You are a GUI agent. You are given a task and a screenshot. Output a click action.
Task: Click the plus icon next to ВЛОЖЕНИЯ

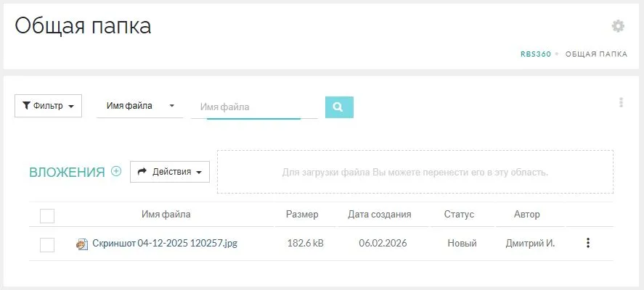pyautogui.click(x=116, y=172)
